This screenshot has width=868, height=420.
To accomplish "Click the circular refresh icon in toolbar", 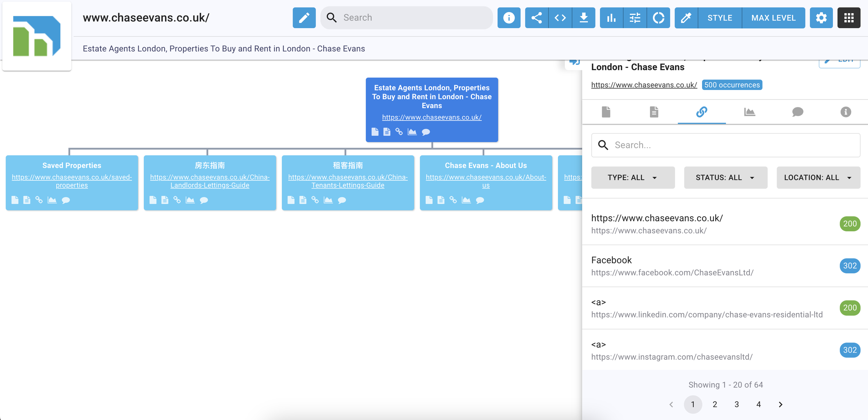I will pyautogui.click(x=658, y=18).
